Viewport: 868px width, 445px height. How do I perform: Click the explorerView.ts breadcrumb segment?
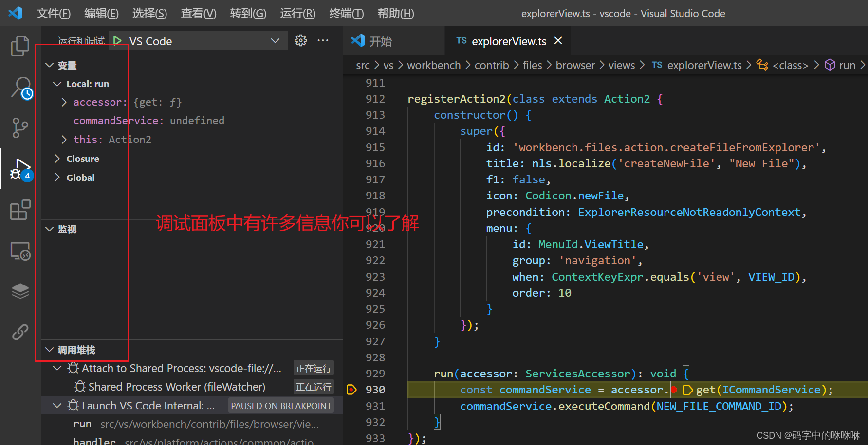coord(704,65)
